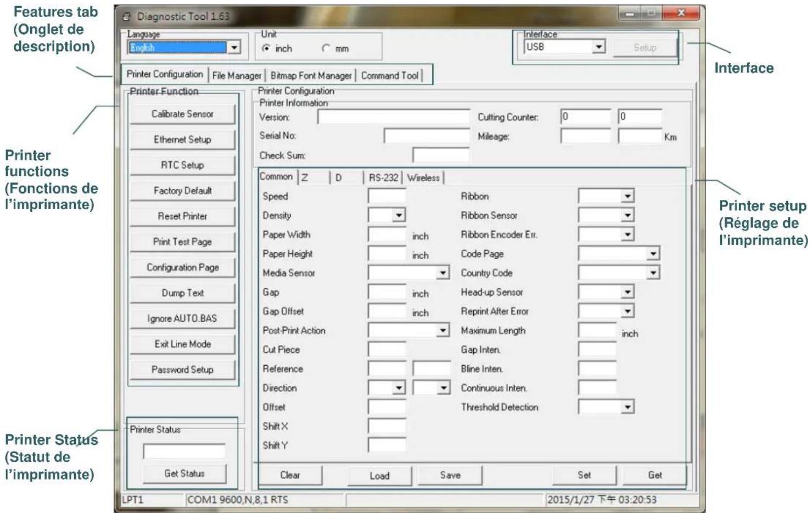Open the Post-Print Action dropdown
Image resolution: width=812 pixels, height=513 pixels.
(443, 331)
